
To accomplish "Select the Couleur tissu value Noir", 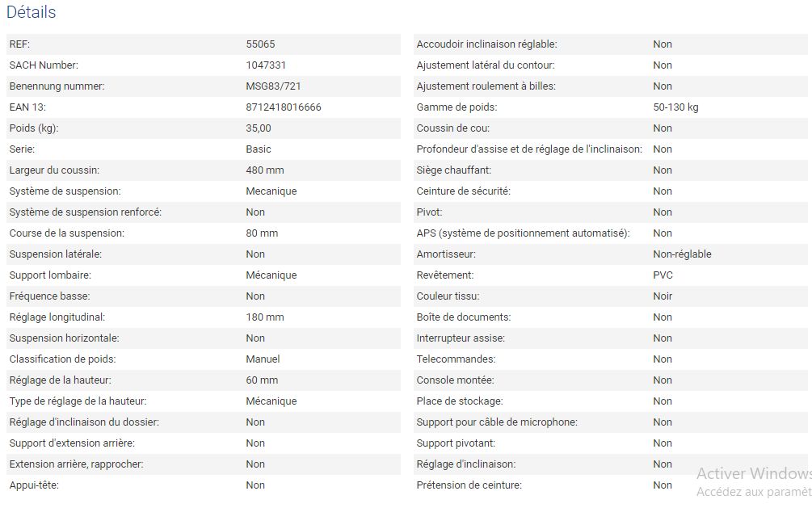I will pos(663,296).
